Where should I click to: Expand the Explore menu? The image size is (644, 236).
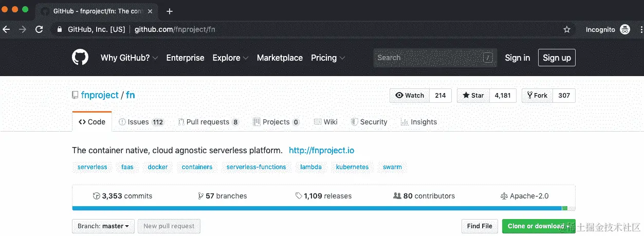tap(230, 58)
